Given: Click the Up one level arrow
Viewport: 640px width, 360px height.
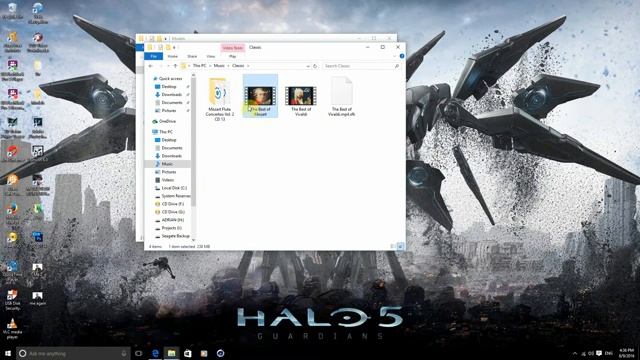Looking at the screenshot, I should click(175, 66).
